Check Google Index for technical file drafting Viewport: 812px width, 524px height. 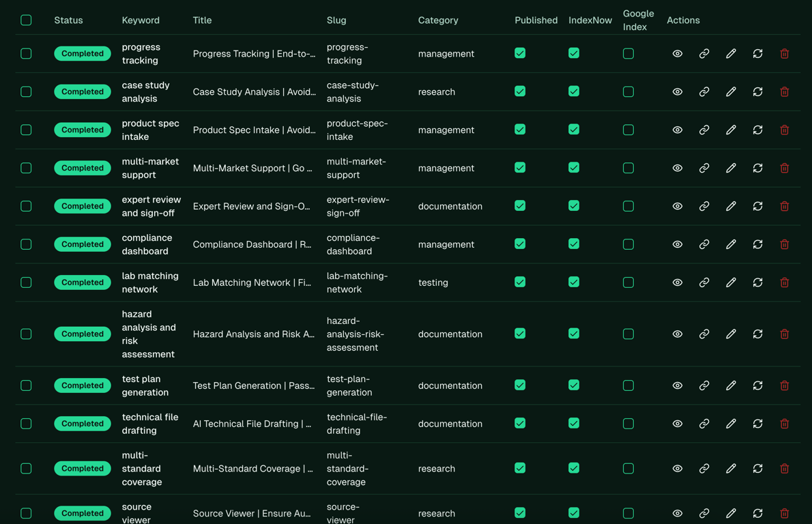pyautogui.click(x=628, y=424)
